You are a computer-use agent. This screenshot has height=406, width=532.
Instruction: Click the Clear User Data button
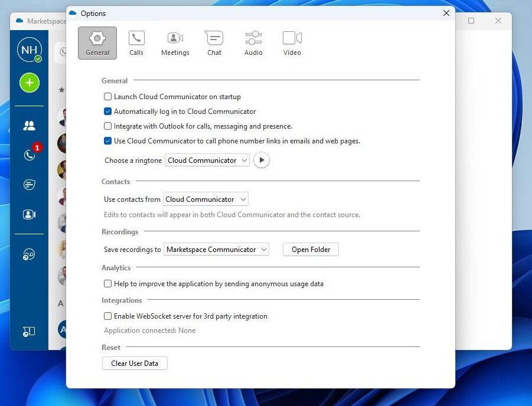tap(135, 364)
